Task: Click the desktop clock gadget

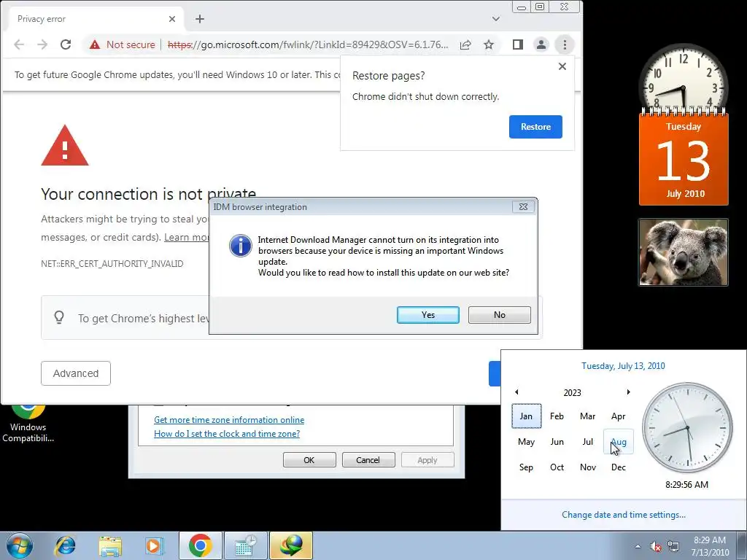Action: [x=683, y=77]
